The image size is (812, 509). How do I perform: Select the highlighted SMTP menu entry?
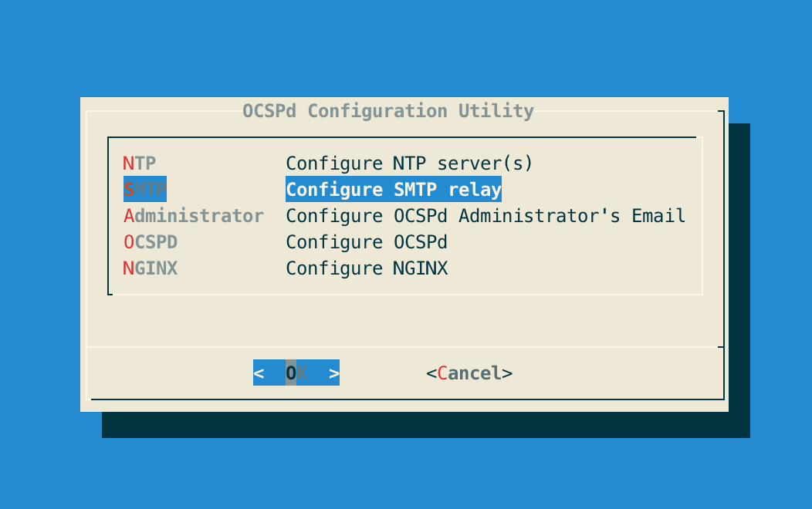tap(144, 189)
